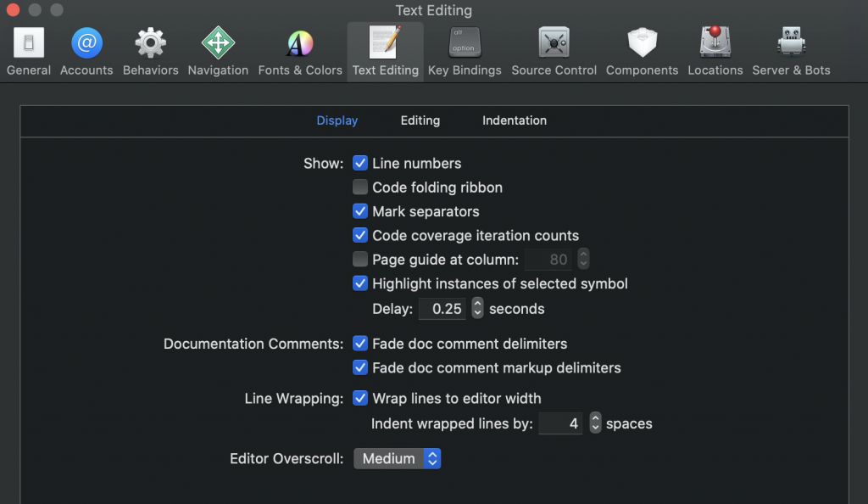The image size is (868, 504).
Task: Enable Page guide at column checkbox
Action: tap(360, 259)
